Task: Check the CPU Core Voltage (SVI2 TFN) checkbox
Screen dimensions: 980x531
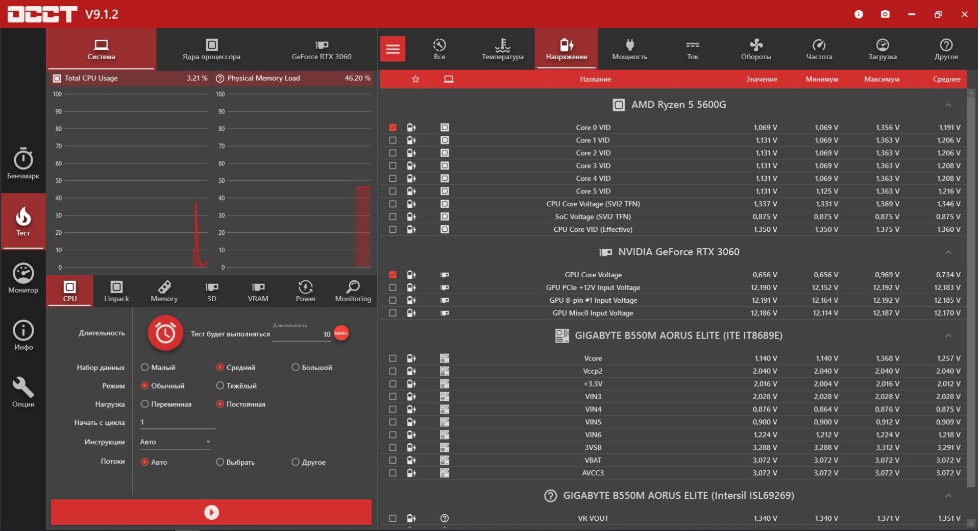Action: point(393,204)
